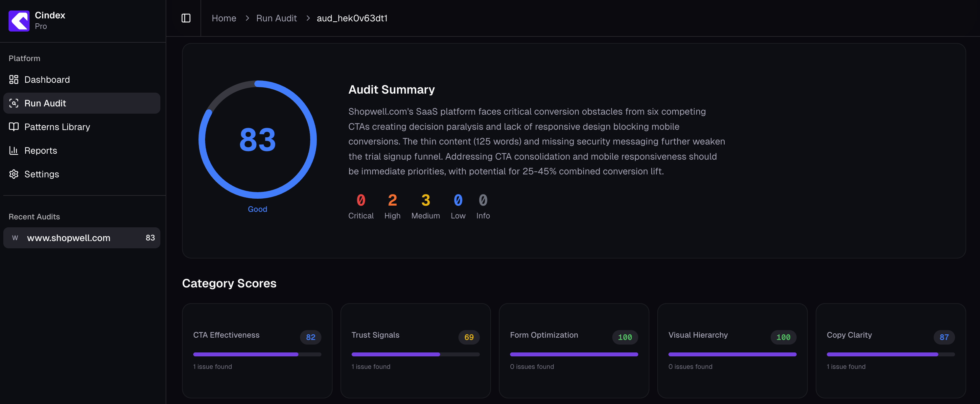
Task: Click the Reports bar-chart icon
Action: pos(14,150)
